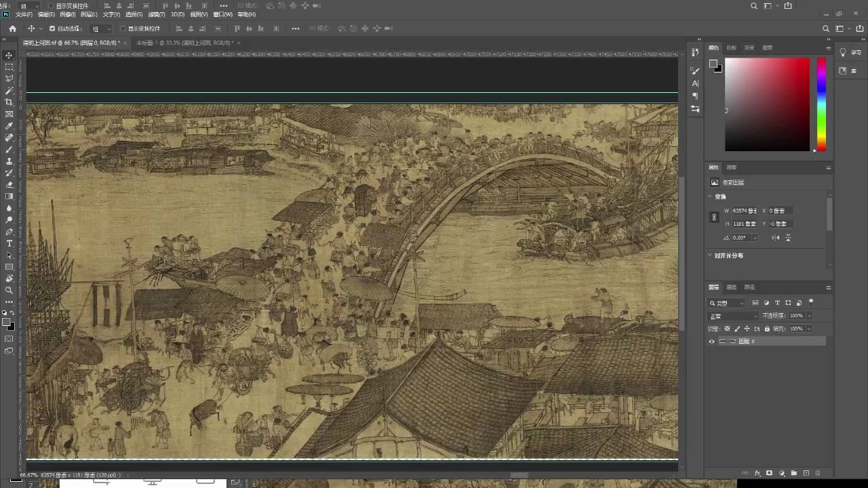Open the 图像(I) menu
The width and height of the screenshot is (868, 488).
click(x=68, y=14)
